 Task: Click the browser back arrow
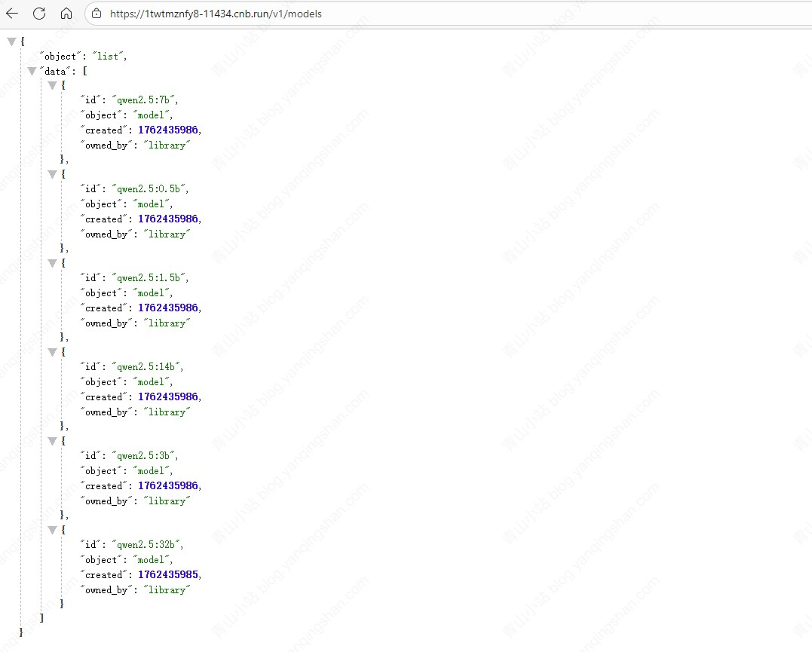pyautogui.click(x=12, y=14)
